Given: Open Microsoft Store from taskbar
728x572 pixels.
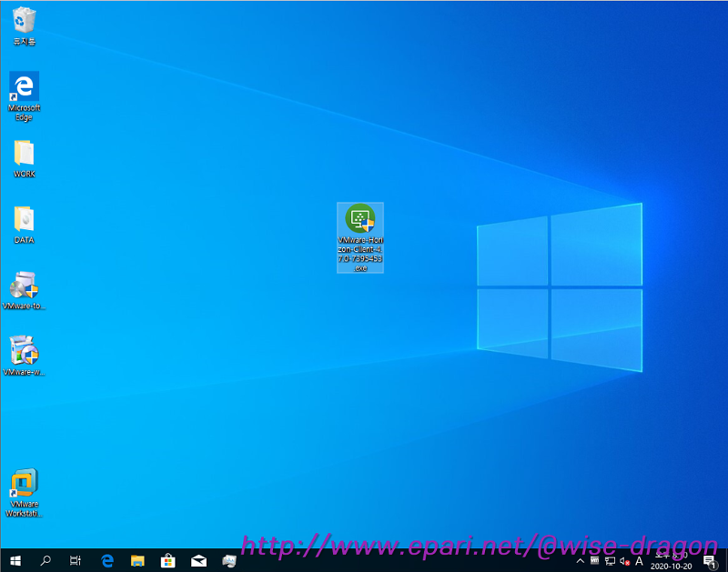Looking at the screenshot, I should click(168, 561).
